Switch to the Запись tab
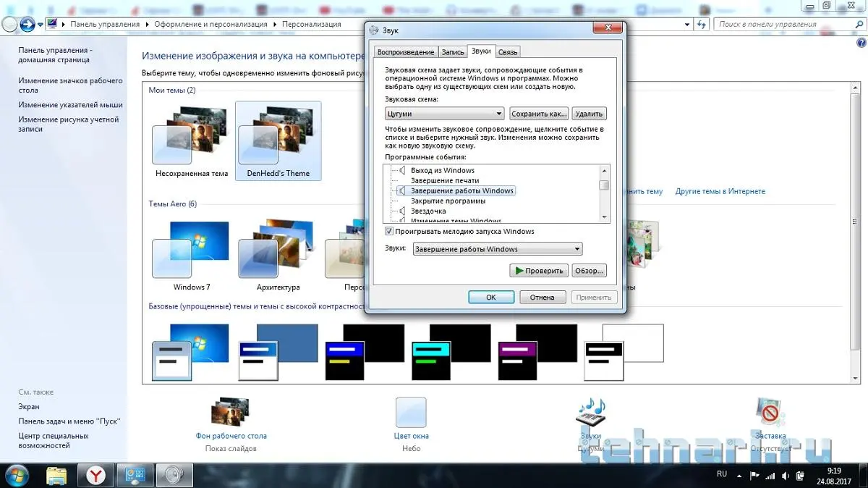This screenshot has width=868, height=488. [453, 52]
